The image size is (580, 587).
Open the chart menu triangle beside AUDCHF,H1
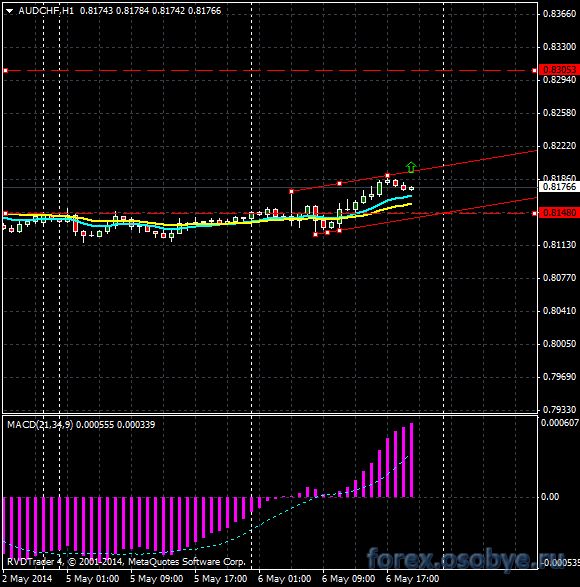coord(9,11)
